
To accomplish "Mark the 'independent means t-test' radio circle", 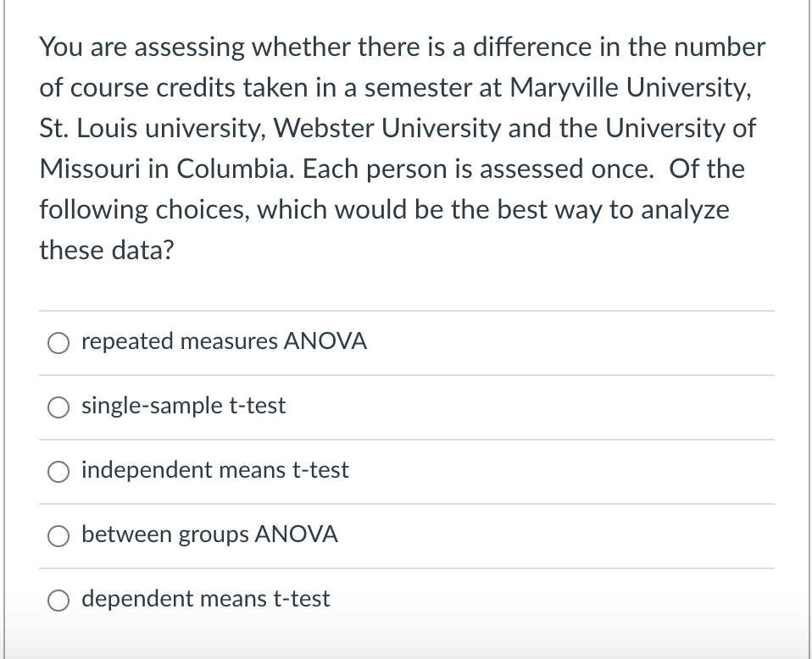I will pos(58,471).
